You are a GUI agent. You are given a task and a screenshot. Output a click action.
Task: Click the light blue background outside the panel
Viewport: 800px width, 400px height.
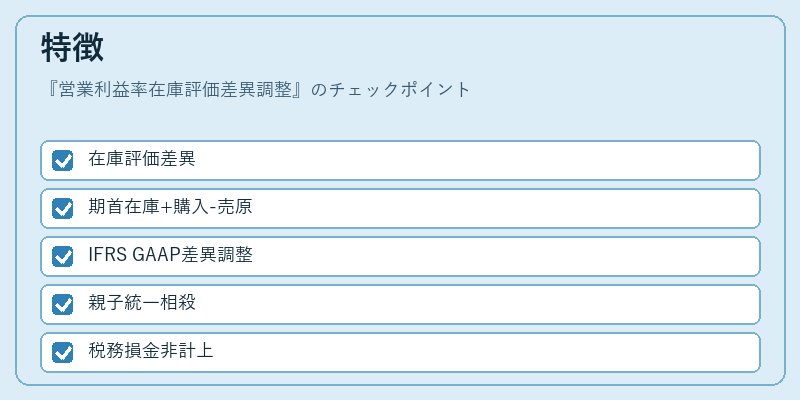point(400,7)
